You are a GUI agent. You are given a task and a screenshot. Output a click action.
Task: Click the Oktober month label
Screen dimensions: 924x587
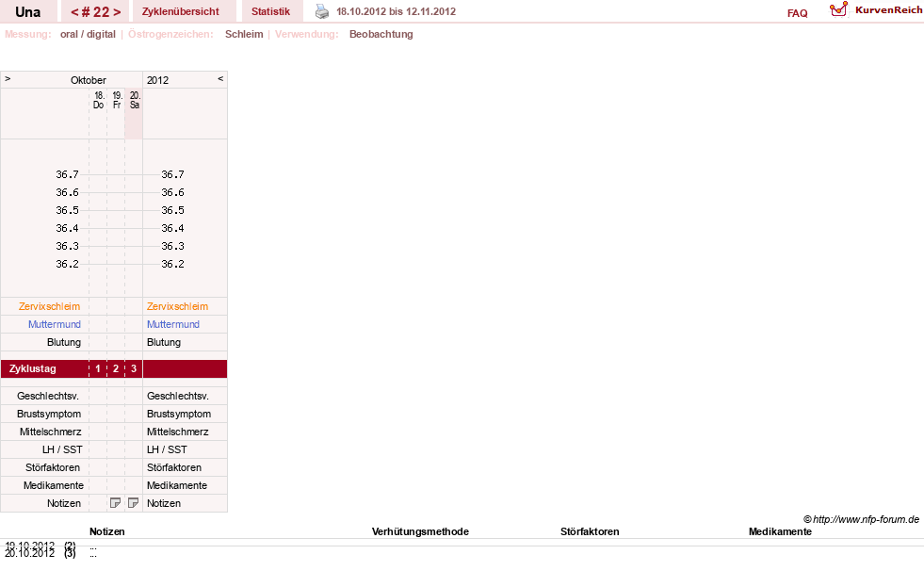pyautogui.click(x=89, y=80)
